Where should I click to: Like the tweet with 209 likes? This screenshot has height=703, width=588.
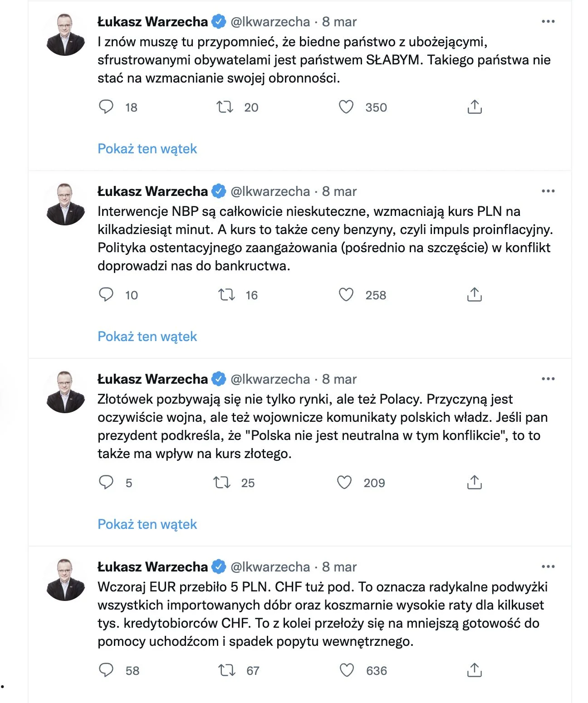(344, 482)
